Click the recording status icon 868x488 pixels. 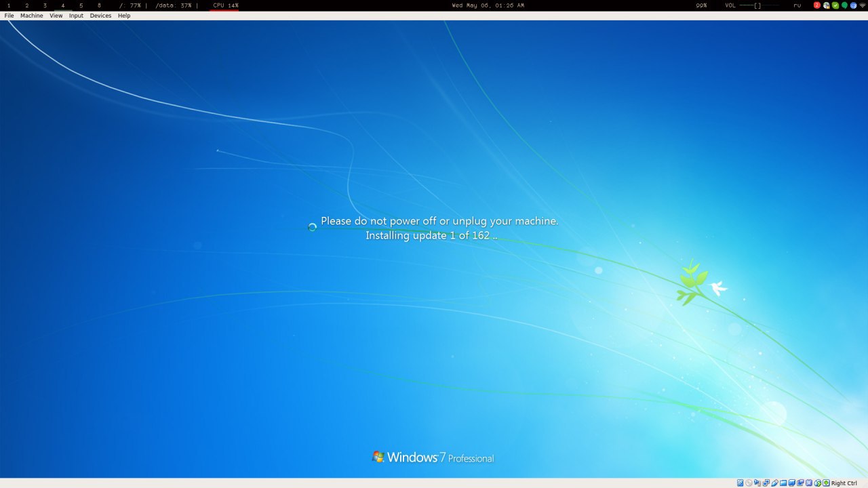[x=800, y=483]
